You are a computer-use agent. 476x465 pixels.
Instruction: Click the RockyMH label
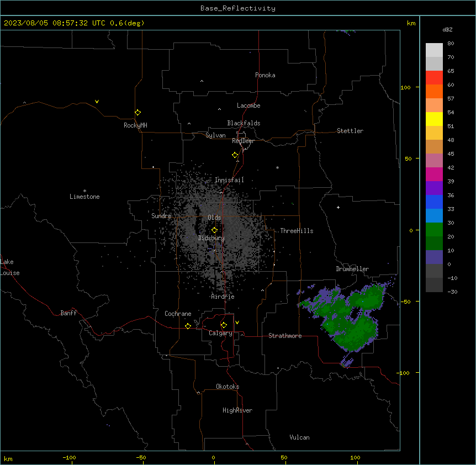(x=135, y=125)
